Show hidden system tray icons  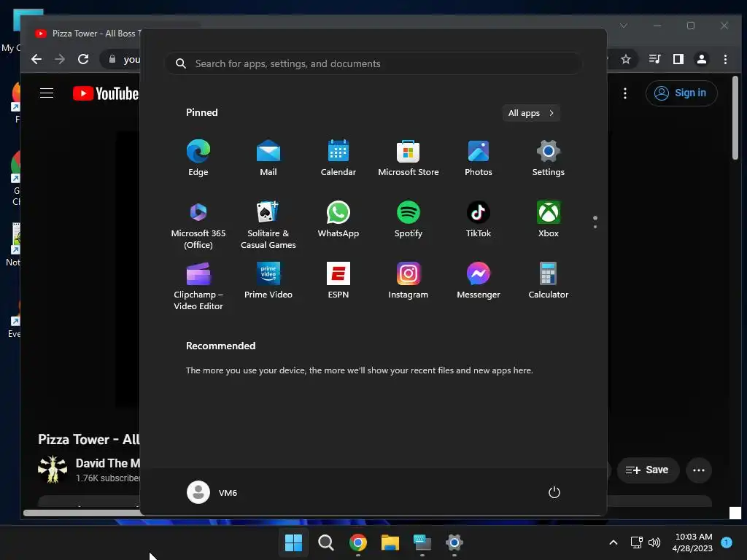point(614,542)
